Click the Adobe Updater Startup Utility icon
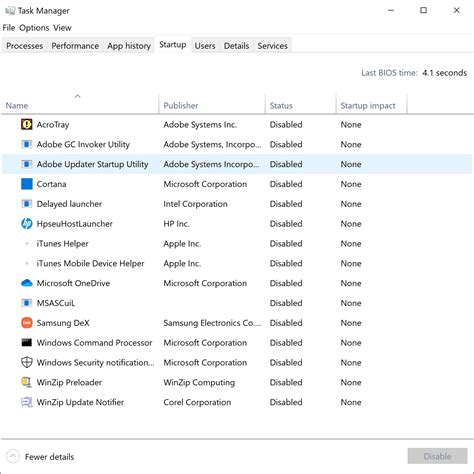Image resolution: width=474 pixels, height=474 pixels. point(27,164)
